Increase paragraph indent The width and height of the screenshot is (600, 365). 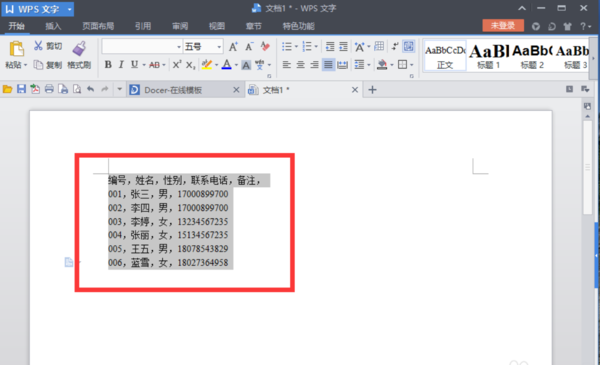[x=343, y=47]
